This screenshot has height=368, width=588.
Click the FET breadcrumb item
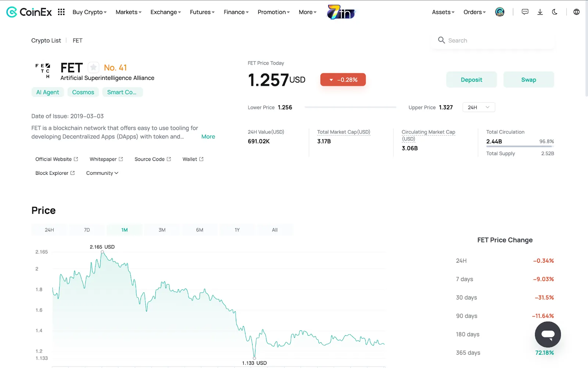[78, 40]
